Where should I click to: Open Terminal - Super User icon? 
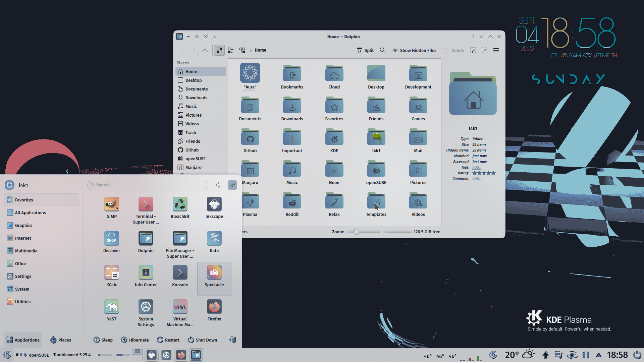click(146, 210)
